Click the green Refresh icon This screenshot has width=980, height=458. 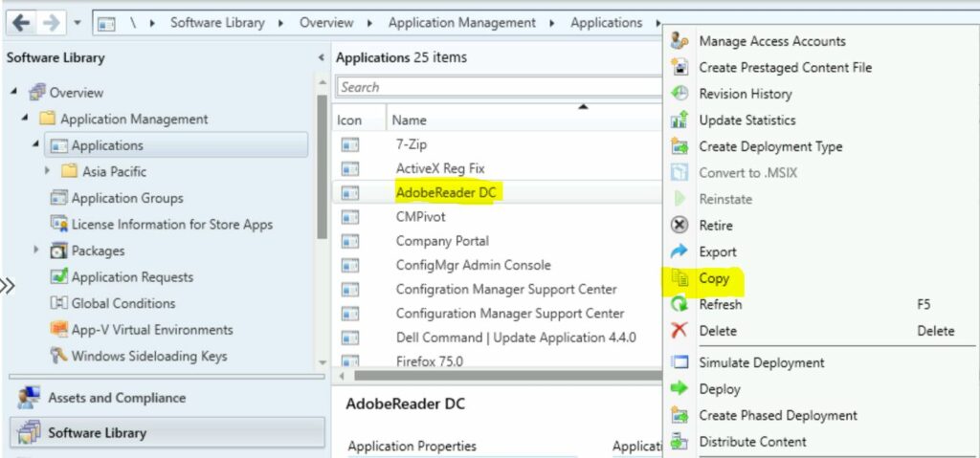click(679, 305)
